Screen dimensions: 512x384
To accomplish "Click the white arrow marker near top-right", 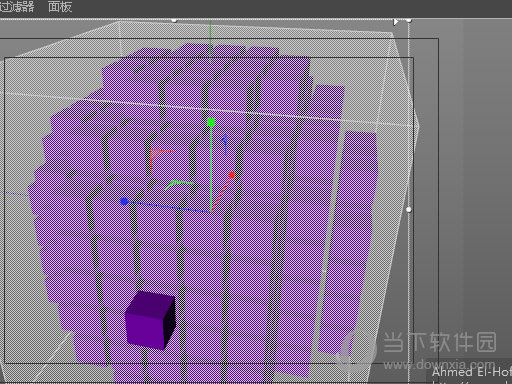I will 396,22.
